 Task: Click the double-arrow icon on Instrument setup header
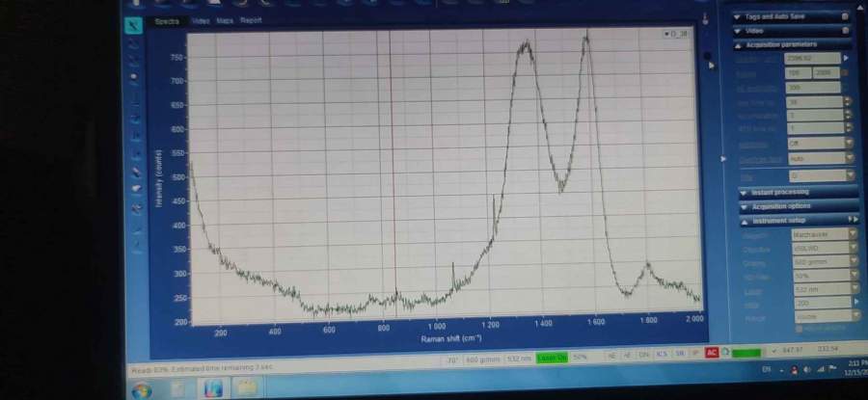854,220
